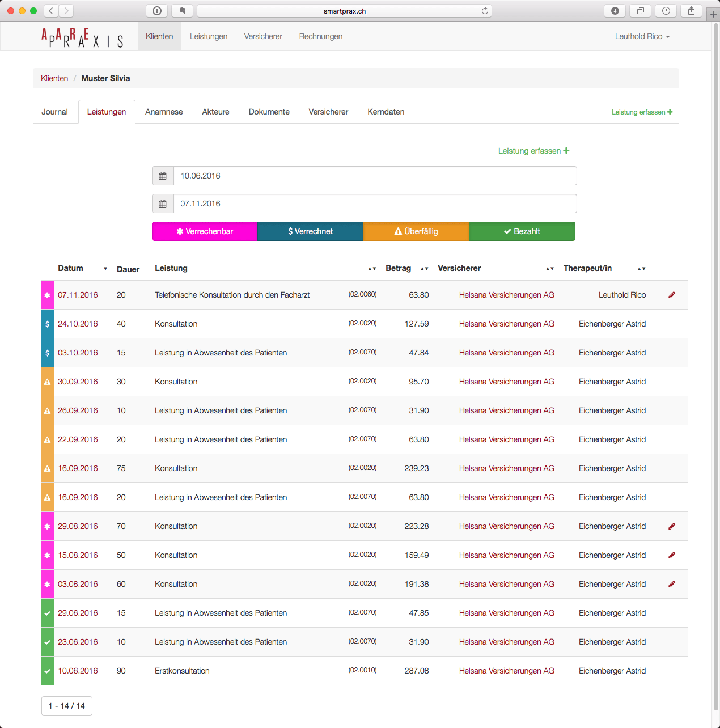Select the active Leistungen client tab
Viewport: 720px width, 728px height.
107,112
